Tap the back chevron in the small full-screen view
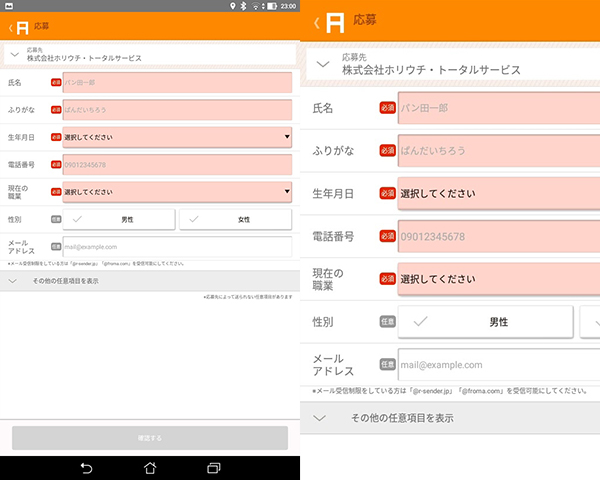Image resolution: width=600 pixels, height=480 pixels. (11, 28)
